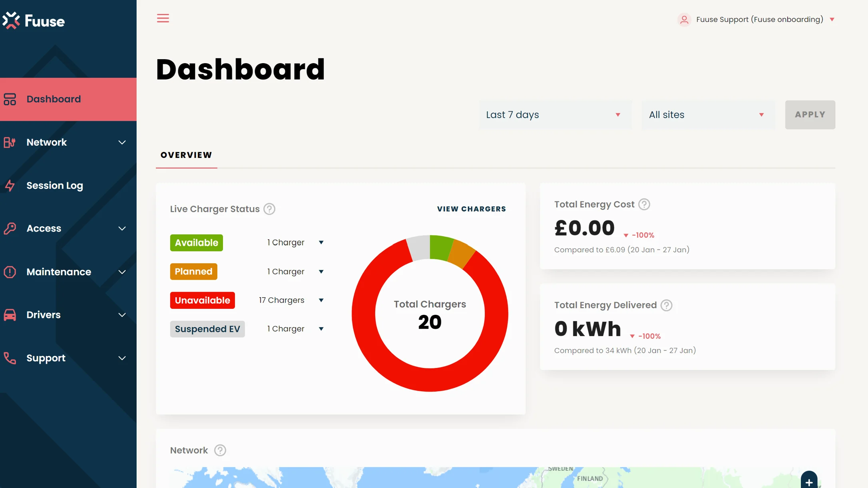Screen dimensions: 868x488
Task: Open the Dashboard menu item
Action: click(68, 99)
